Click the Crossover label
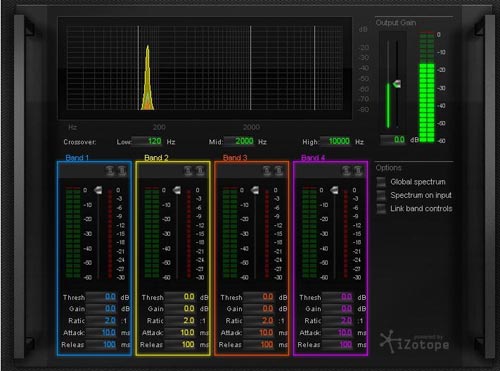Viewport: 500px width, 371px height. tap(80, 142)
